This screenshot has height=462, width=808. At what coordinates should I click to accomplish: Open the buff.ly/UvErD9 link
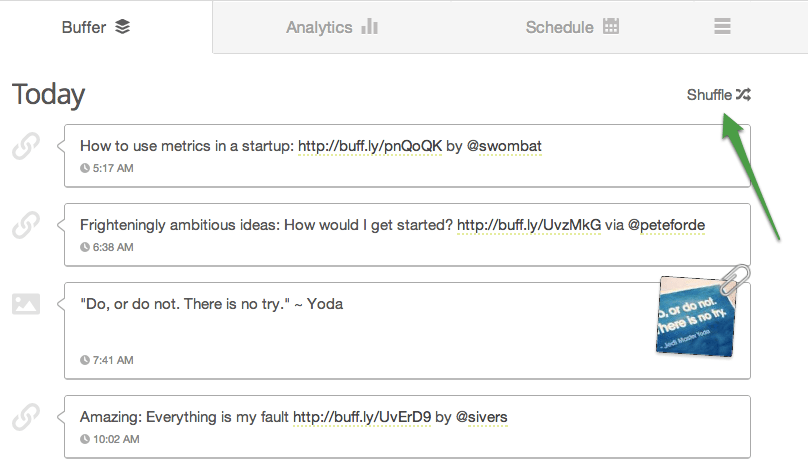(362, 416)
